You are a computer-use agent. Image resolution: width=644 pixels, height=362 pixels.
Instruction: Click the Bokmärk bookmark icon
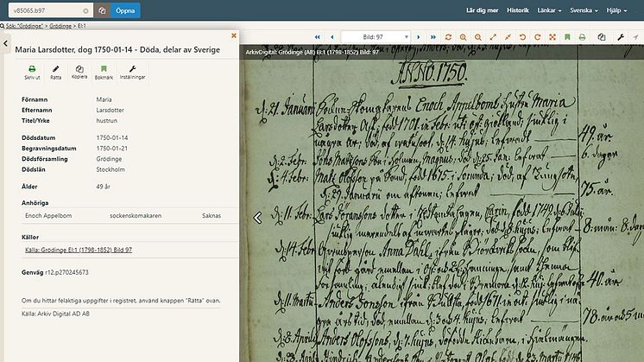[103, 69]
